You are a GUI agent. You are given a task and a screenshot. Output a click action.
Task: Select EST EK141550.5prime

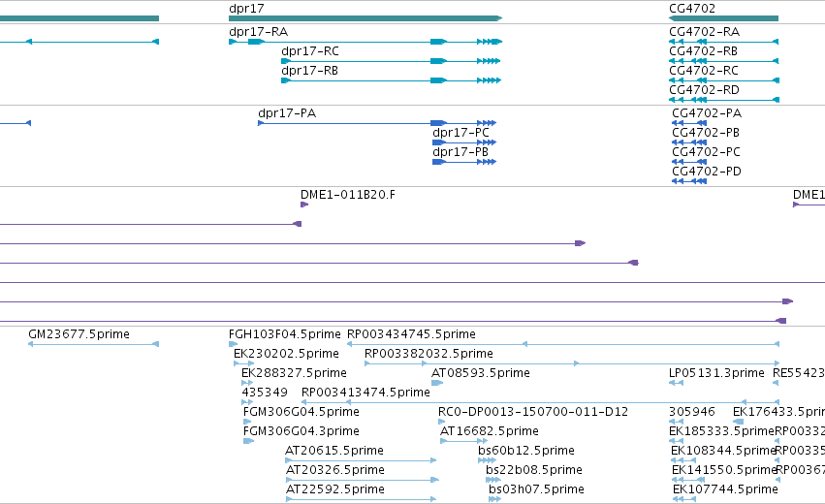point(724,470)
